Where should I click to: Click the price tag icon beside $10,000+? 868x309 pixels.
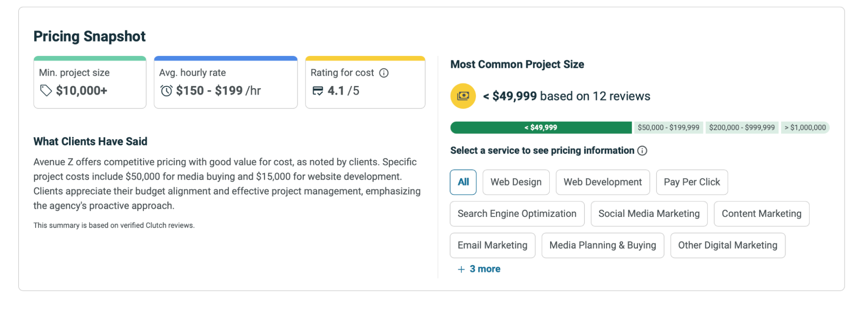(46, 91)
